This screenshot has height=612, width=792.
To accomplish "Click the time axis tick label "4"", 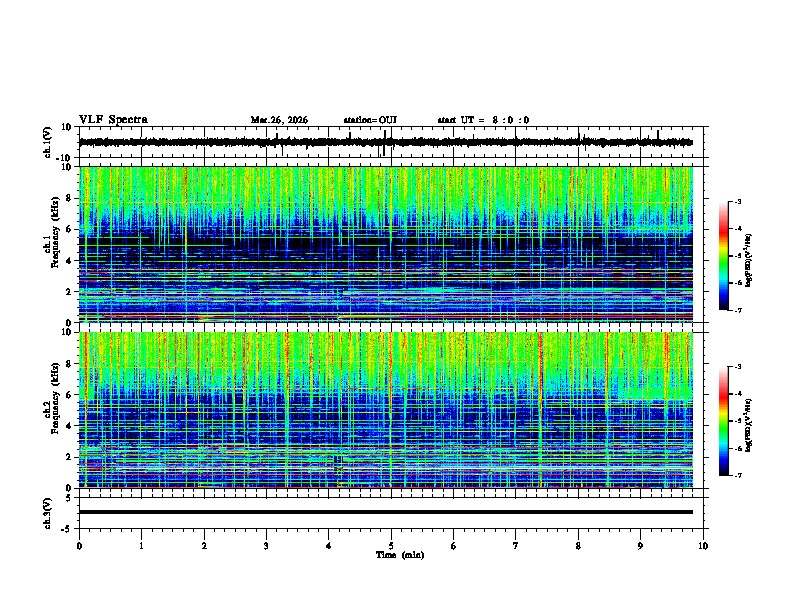I will click(x=329, y=546).
